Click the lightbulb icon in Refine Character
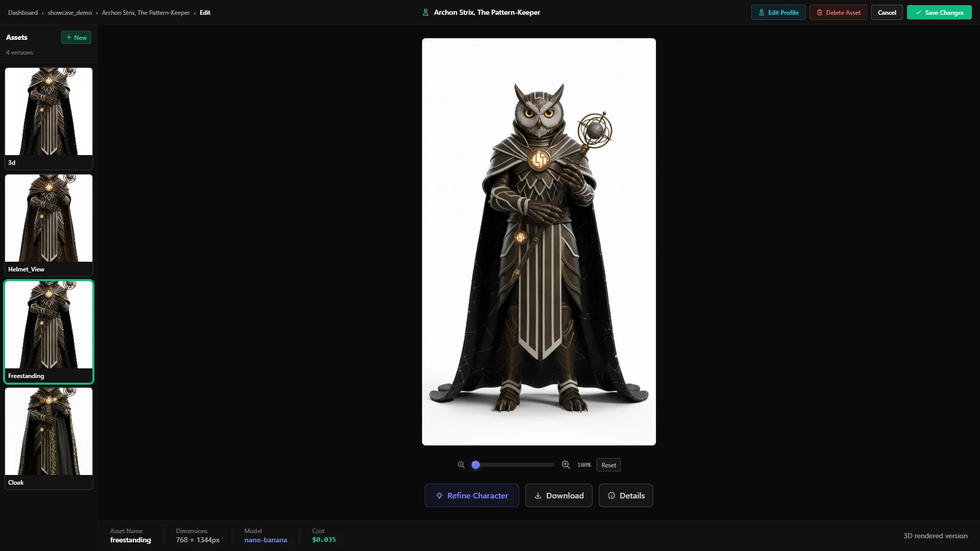The width and height of the screenshot is (980, 551). point(439,495)
